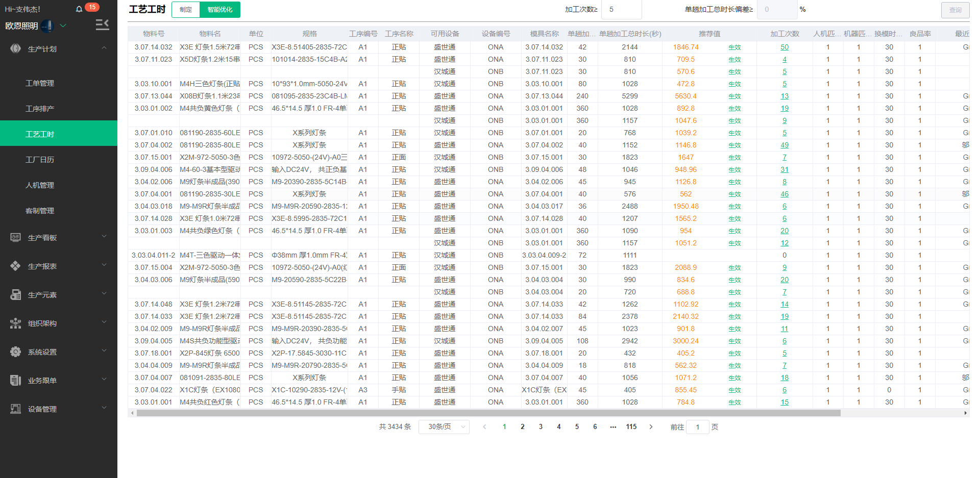The image size is (980, 478).
Task: Select 工艺工时 menu item
Action: point(59,134)
